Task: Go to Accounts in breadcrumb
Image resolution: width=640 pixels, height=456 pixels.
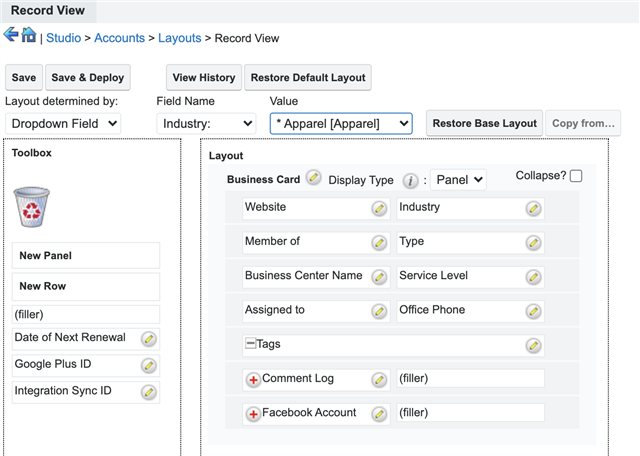Action: 119,38
